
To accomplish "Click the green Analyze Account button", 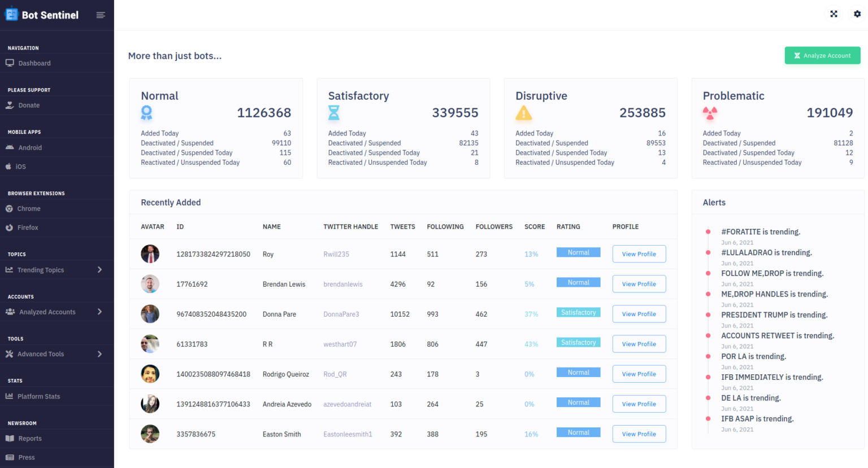I will (822, 55).
